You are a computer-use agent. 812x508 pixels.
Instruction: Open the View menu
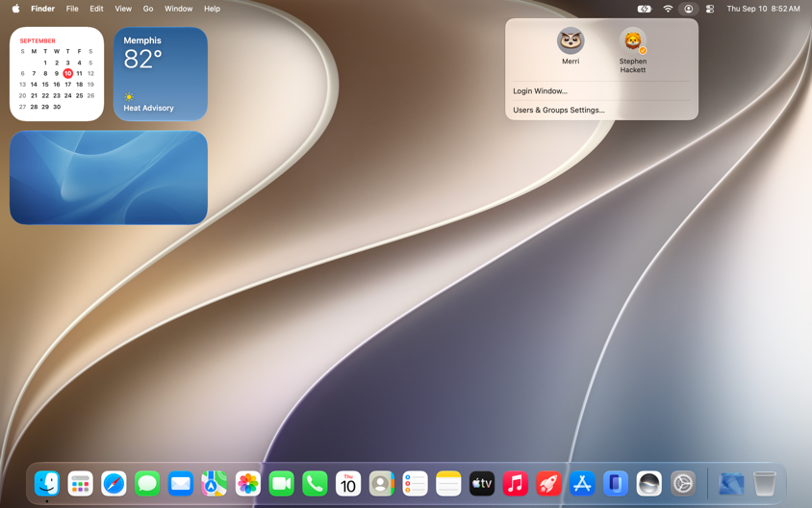(123, 9)
